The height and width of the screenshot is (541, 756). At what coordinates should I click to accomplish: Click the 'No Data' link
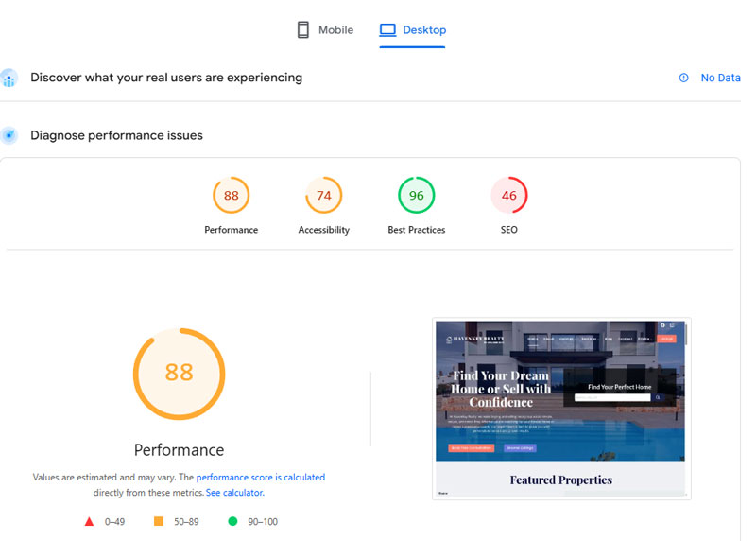(x=720, y=78)
